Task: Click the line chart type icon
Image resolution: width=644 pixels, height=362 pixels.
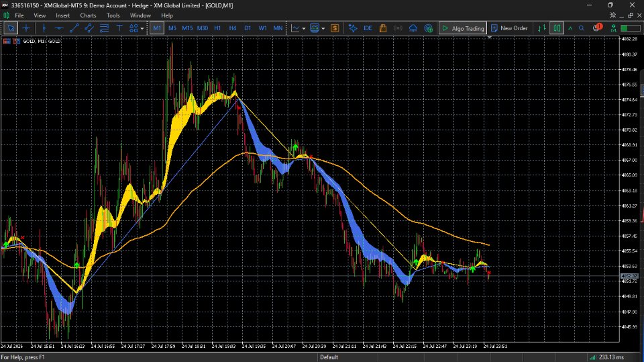Action: click(x=295, y=28)
